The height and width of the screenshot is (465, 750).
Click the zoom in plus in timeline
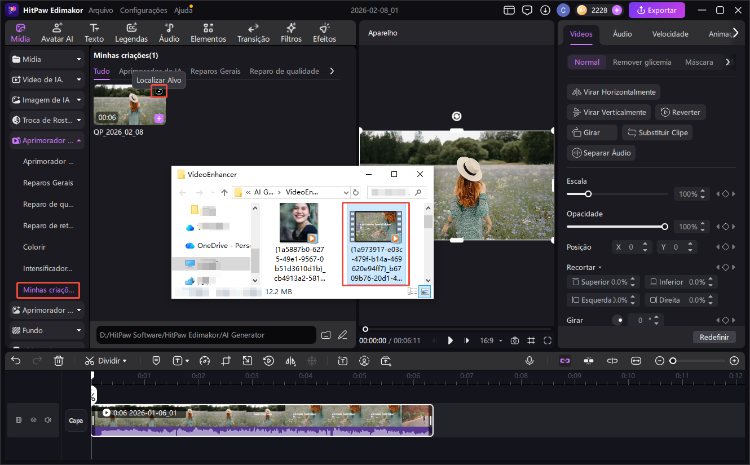(734, 361)
